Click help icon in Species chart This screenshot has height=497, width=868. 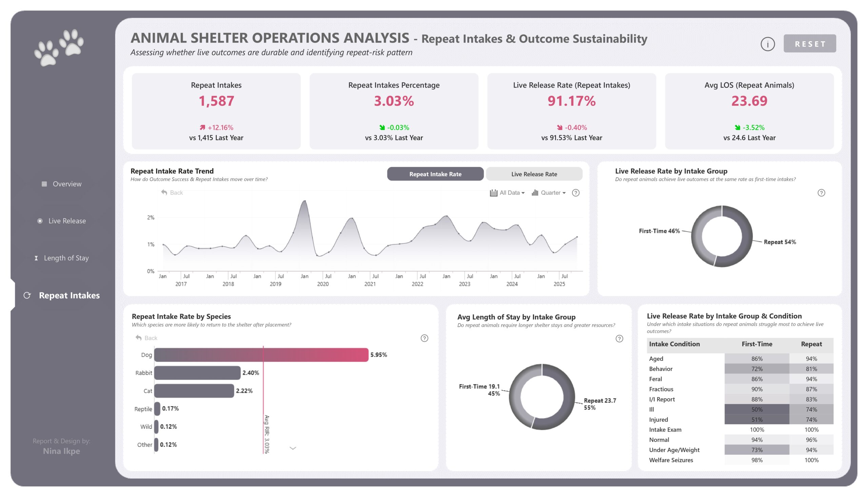coord(424,338)
